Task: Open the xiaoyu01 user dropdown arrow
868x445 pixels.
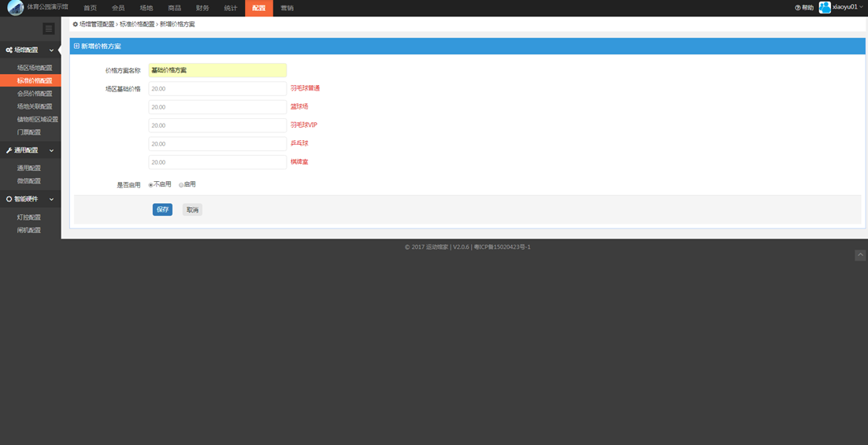Action: tap(861, 7)
